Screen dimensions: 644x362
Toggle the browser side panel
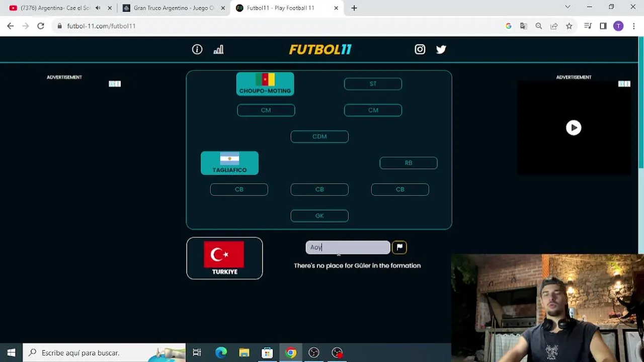coord(603,26)
